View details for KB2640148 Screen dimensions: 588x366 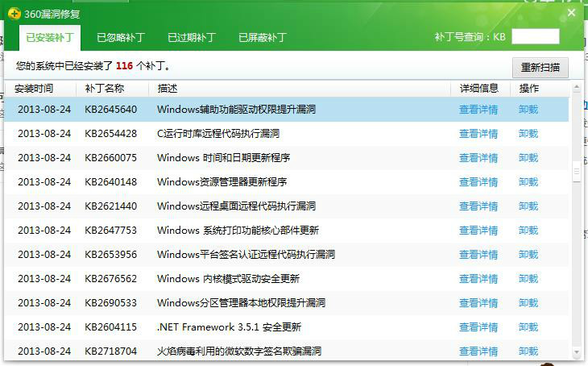point(478,182)
